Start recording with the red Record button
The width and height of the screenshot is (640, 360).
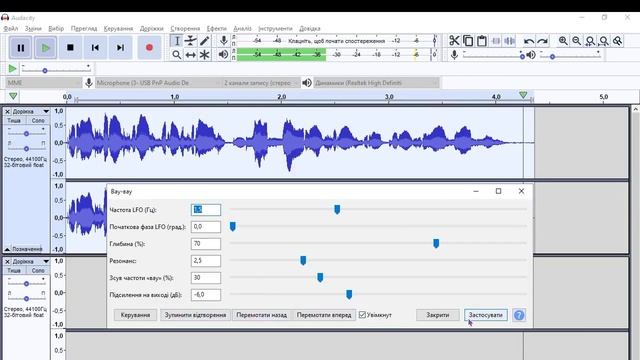point(149,48)
